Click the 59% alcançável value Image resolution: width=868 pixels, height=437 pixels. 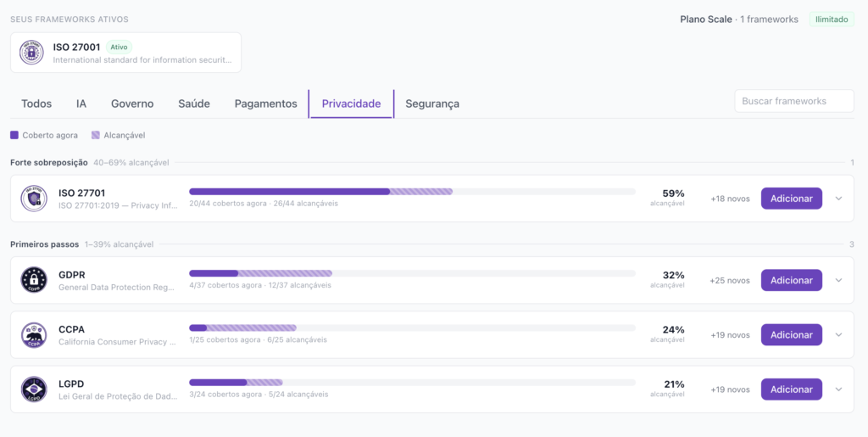tap(673, 193)
